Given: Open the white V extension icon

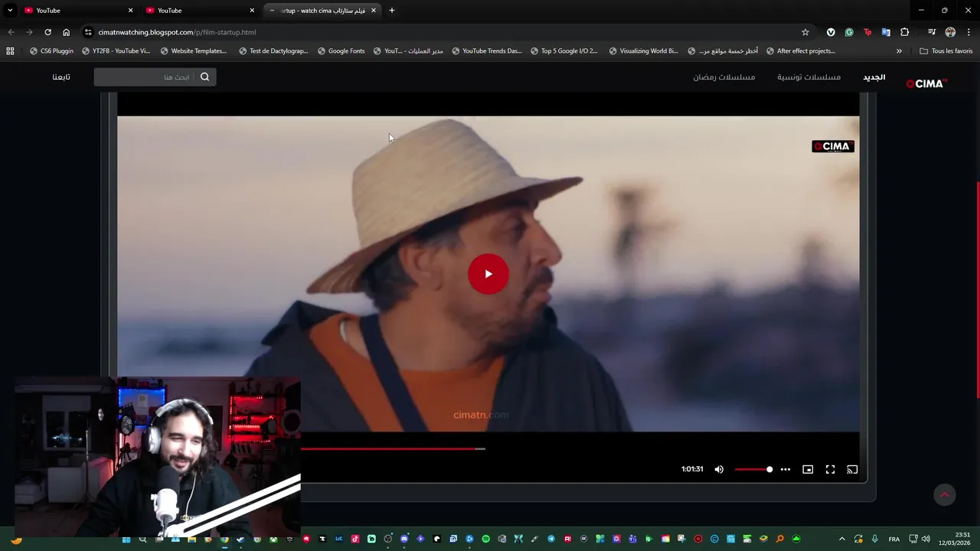Looking at the screenshot, I should click(x=831, y=32).
